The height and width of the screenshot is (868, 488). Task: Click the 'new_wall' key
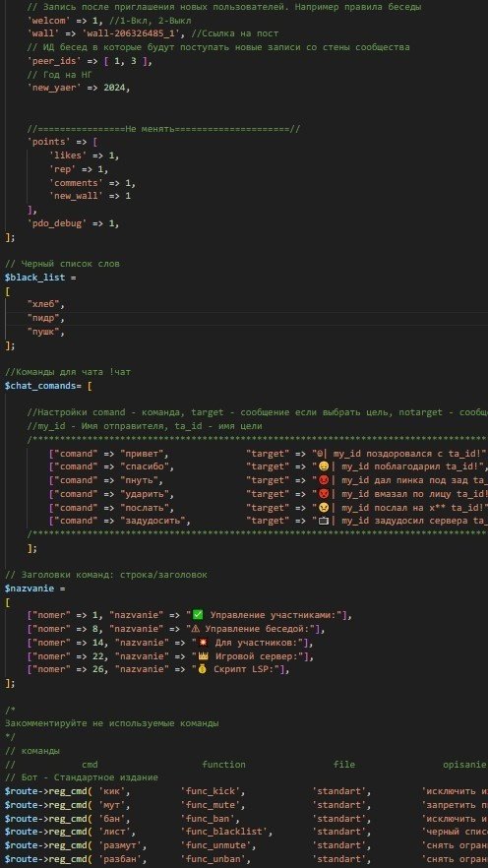click(77, 197)
